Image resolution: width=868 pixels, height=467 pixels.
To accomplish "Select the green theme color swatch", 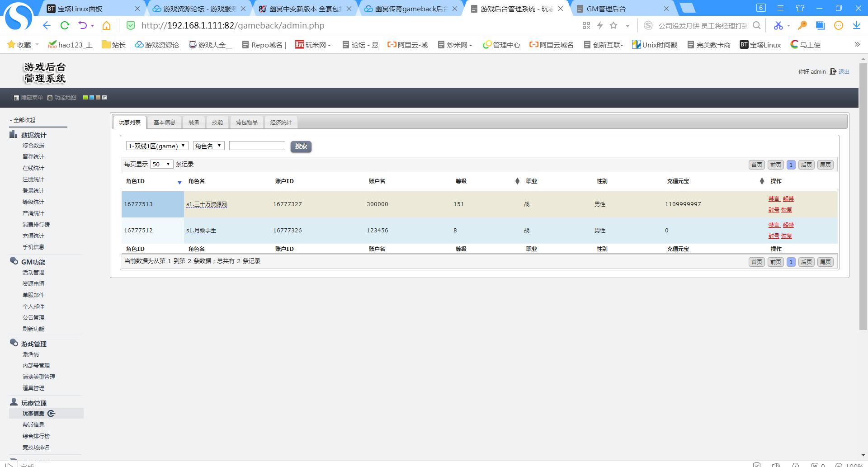I will click(x=85, y=98).
